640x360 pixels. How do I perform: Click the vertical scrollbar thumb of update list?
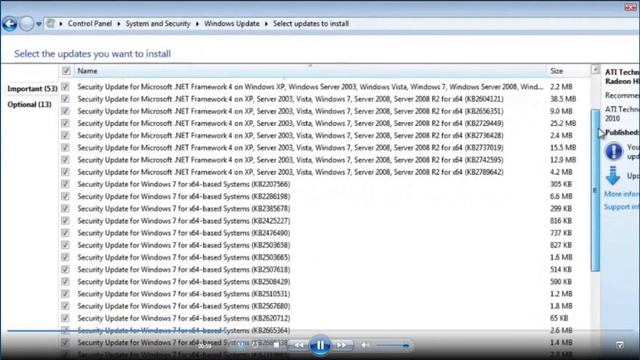(x=595, y=190)
